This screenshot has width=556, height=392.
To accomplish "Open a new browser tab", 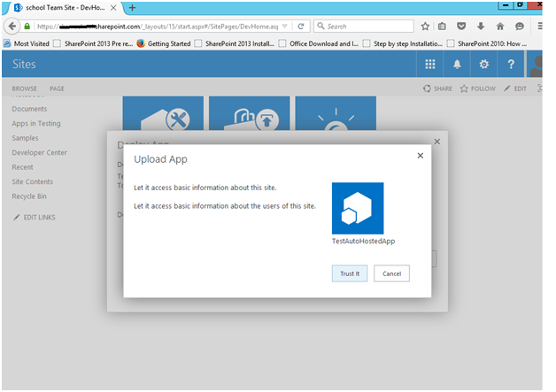I will [x=132, y=7].
